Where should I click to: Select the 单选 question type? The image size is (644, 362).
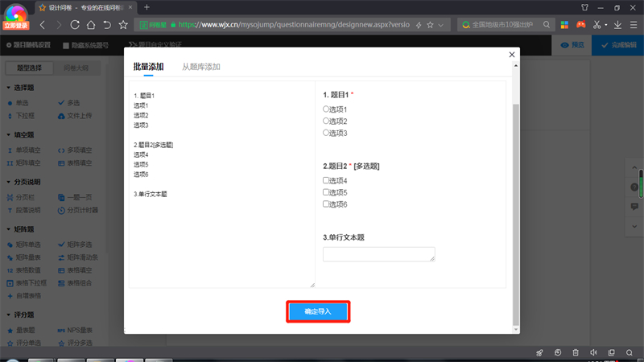[x=18, y=103]
